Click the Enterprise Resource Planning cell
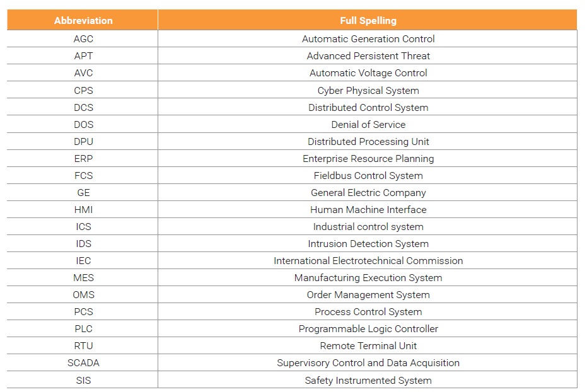This screenshot has width=587, height=392. tap(368, 159)
